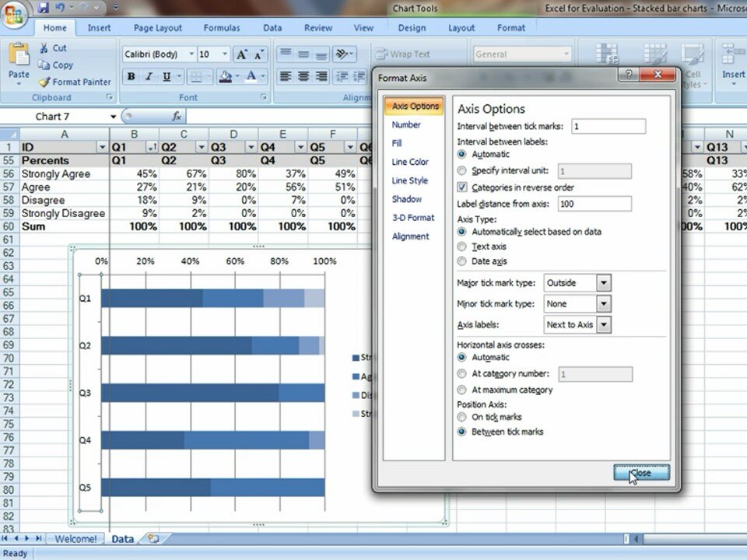Toggle italic formatting

[149, 76]
